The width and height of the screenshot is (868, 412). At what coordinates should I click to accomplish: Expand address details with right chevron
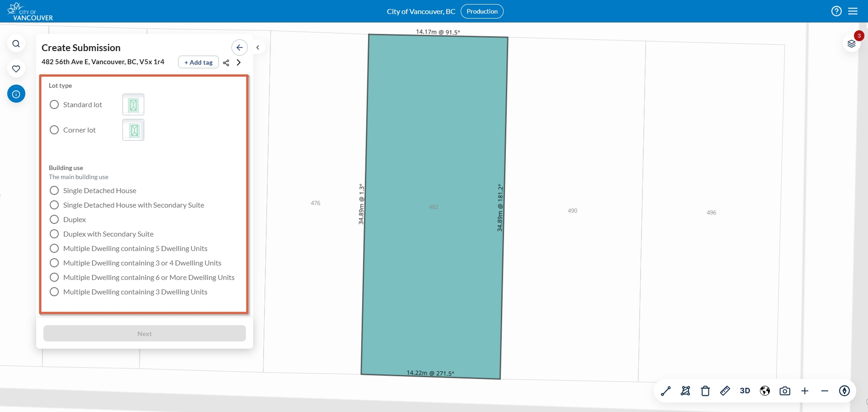pos(239,62)
